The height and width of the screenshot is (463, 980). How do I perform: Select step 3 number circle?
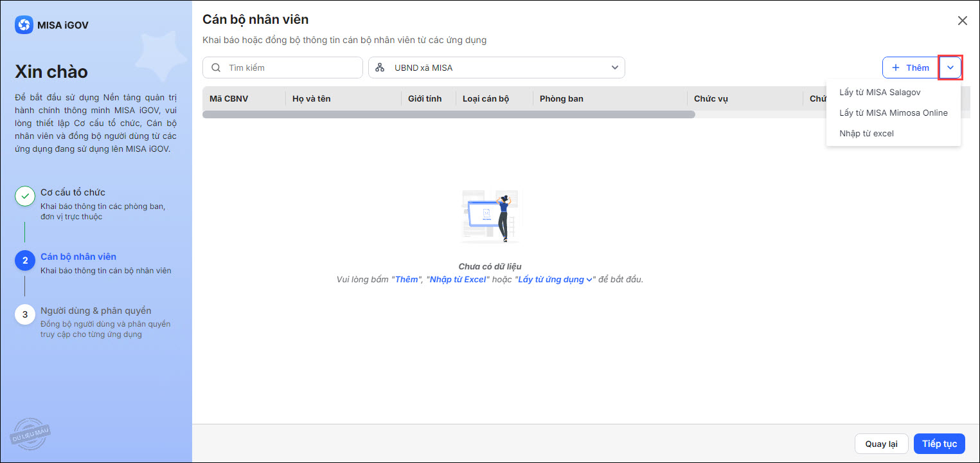click(25, 314)
